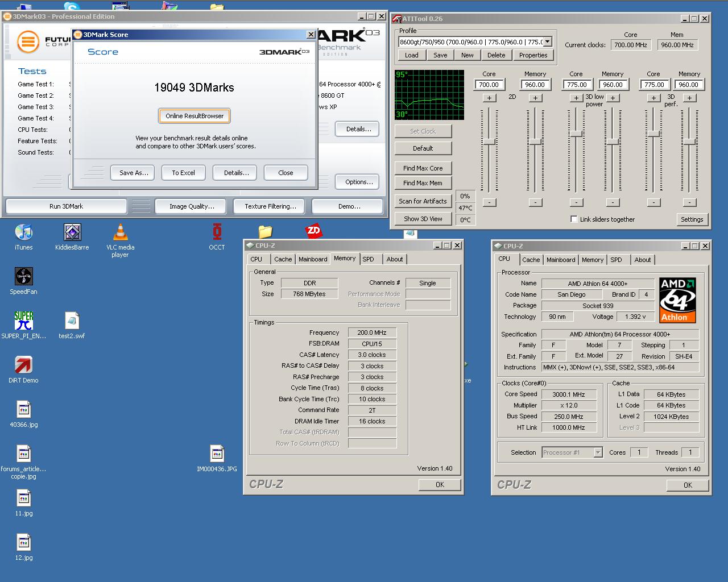728x582 pixels.
Task: Click the 2D Core clock field showing 700.00
Action: tap(489, 85)
